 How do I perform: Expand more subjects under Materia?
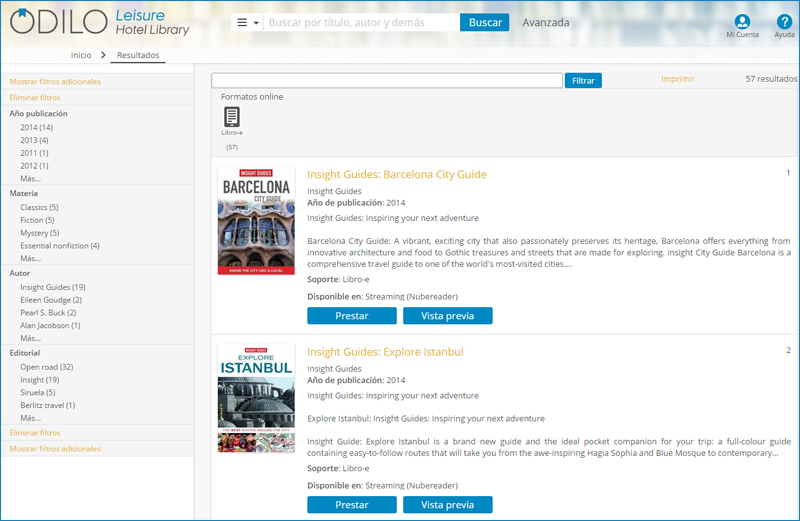[30, 258]
